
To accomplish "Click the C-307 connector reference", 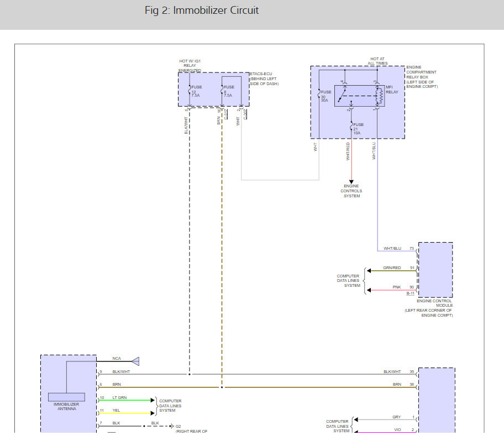I will pyautogui.click(x=245, y=114).
